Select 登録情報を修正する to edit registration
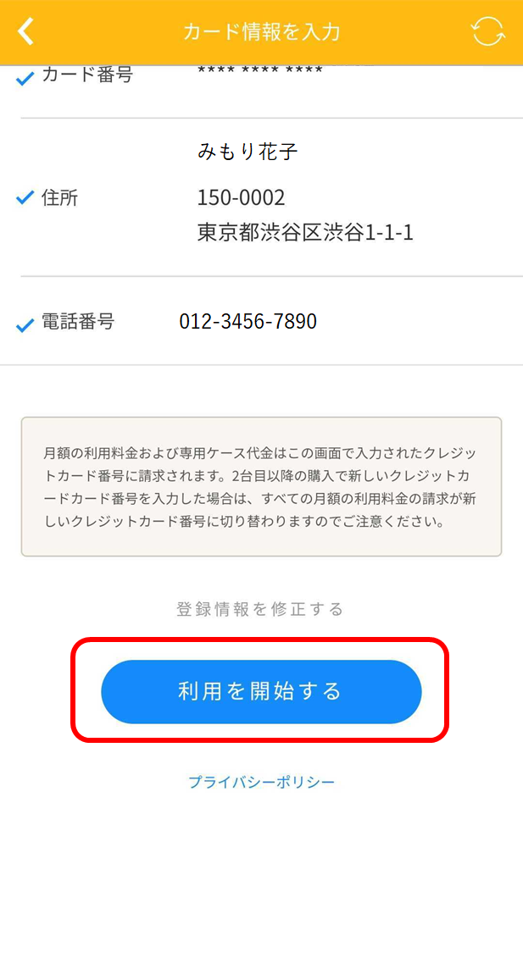Screen dimensions: 523x980 [x=260, y=609]
